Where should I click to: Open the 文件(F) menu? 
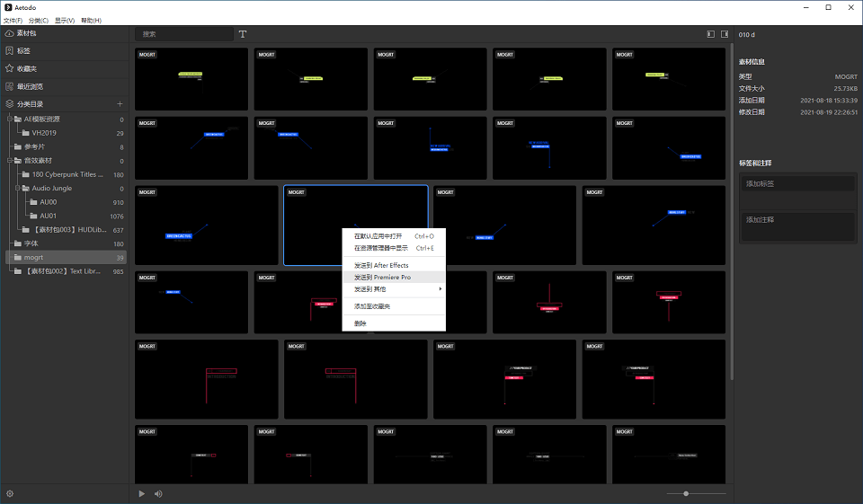click(13, 20)
